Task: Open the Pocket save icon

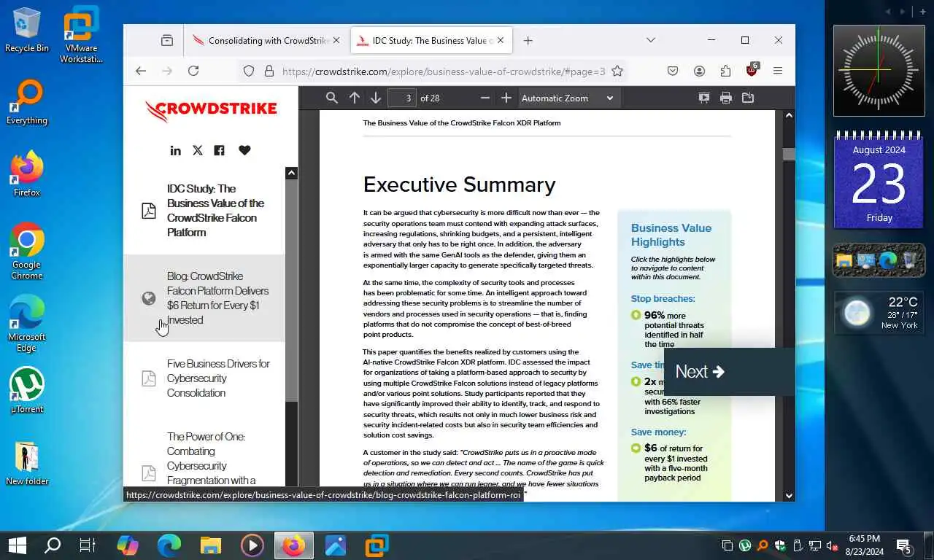Action: (673, 71)
